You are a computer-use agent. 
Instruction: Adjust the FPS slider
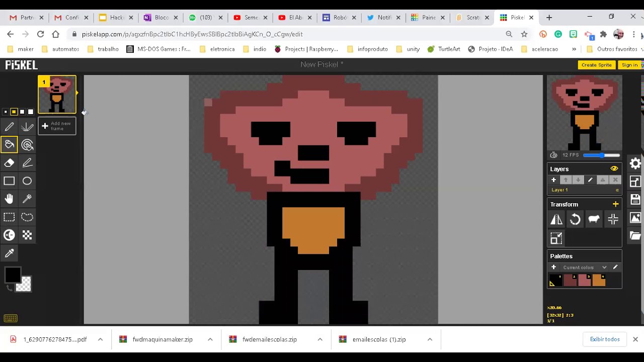tap(601, 155)
